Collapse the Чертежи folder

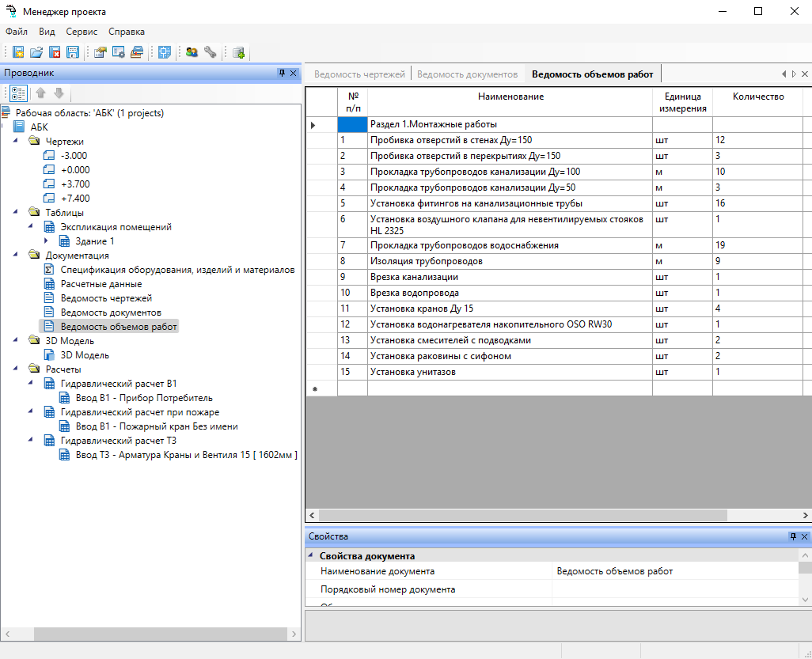pyautogui.click(x=17, y=142)
